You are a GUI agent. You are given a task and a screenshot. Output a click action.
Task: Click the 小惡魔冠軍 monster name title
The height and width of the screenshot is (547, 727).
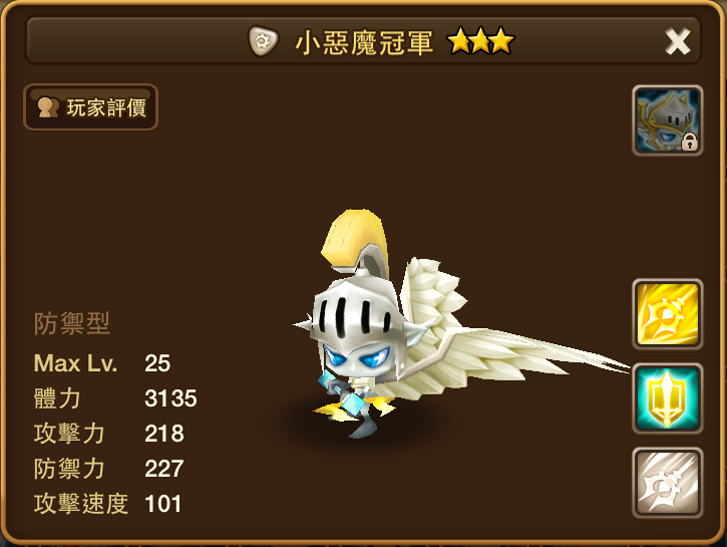coord(364,43)
